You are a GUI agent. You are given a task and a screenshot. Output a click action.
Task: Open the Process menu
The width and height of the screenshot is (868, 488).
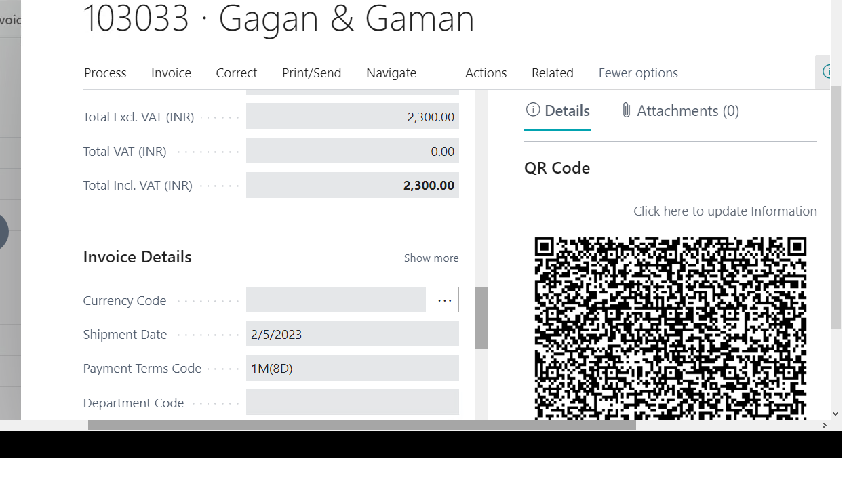click(x=105, y=73)
